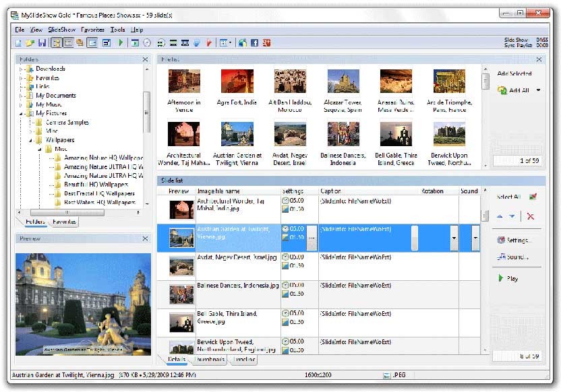
Task: Remove the selected slide with the red X icon
Action: (531, 217)
